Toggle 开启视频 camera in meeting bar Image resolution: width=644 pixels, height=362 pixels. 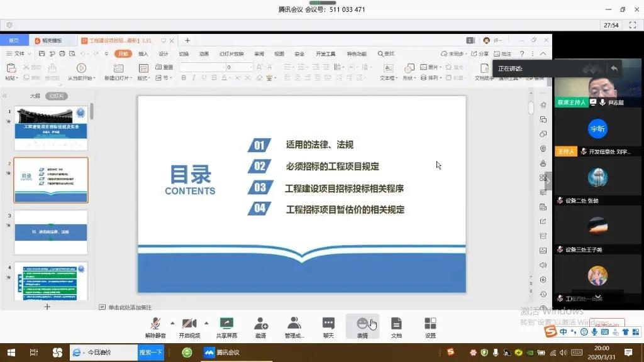click(189, 324)
